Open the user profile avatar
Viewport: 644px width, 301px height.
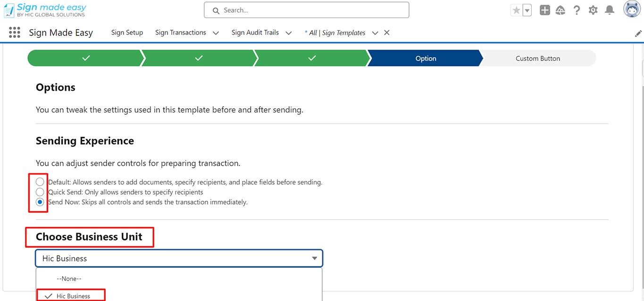point(632,9)
